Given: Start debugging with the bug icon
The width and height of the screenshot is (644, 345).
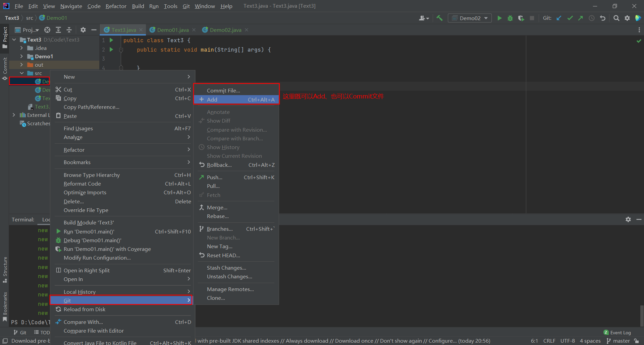Looking at the screenshot, I should [510, 18].
